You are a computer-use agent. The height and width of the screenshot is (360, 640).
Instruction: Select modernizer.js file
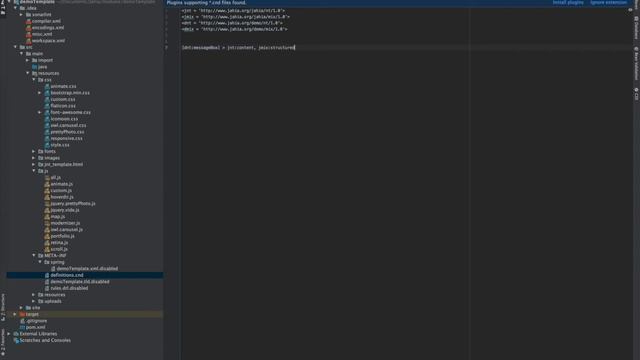(65, 223)
